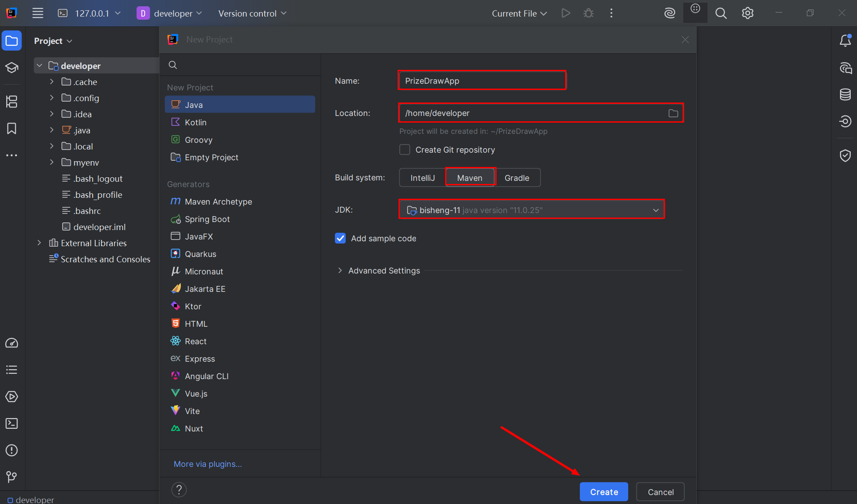Open the Version control dropdown
Screen dimensions: 857x504
[x=252, y=13]
